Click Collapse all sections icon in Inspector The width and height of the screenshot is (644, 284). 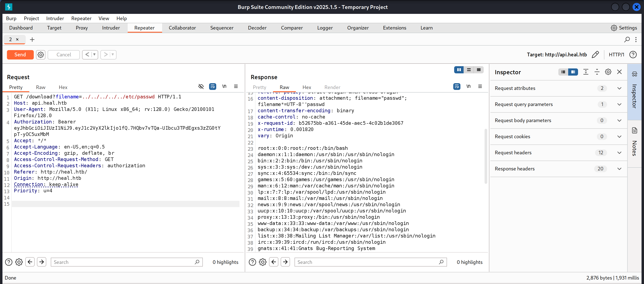597,72
